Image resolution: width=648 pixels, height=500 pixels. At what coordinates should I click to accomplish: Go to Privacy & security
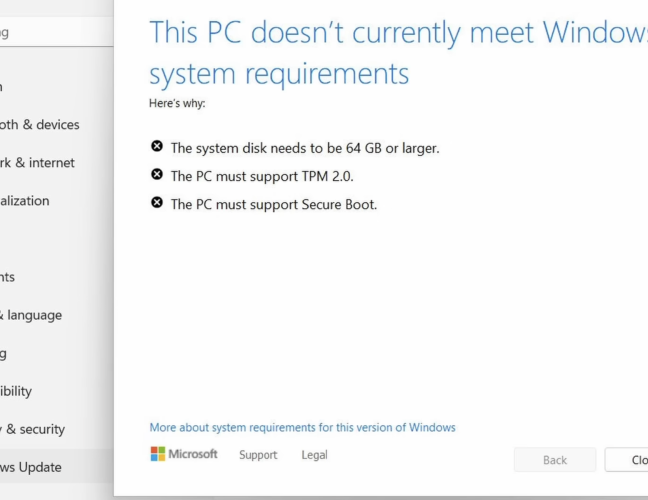33,429
